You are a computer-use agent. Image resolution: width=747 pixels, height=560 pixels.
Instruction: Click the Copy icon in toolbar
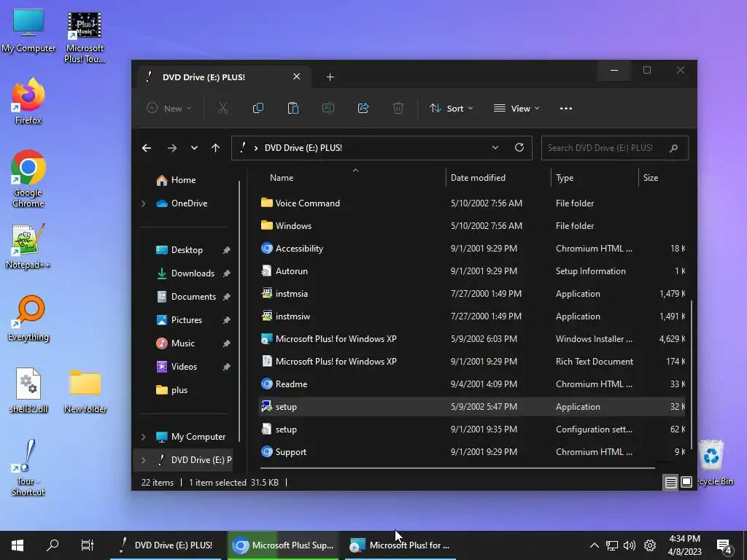pos(258,108)
